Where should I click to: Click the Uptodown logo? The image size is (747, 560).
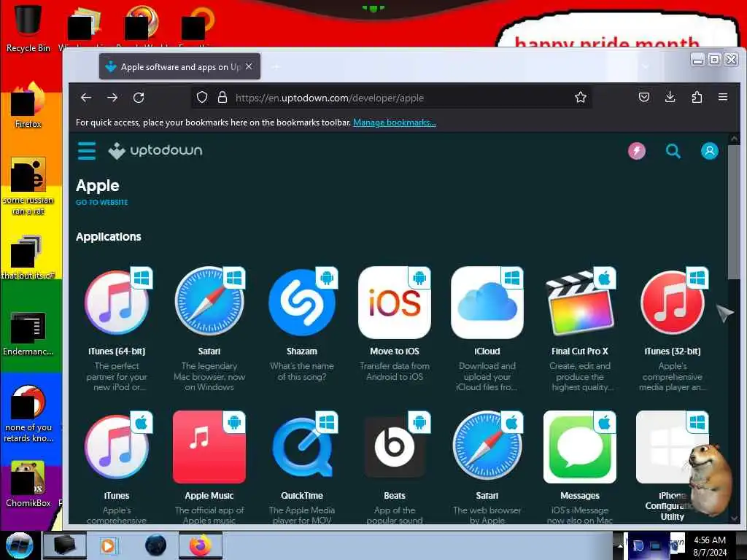[x=155, y=151]
